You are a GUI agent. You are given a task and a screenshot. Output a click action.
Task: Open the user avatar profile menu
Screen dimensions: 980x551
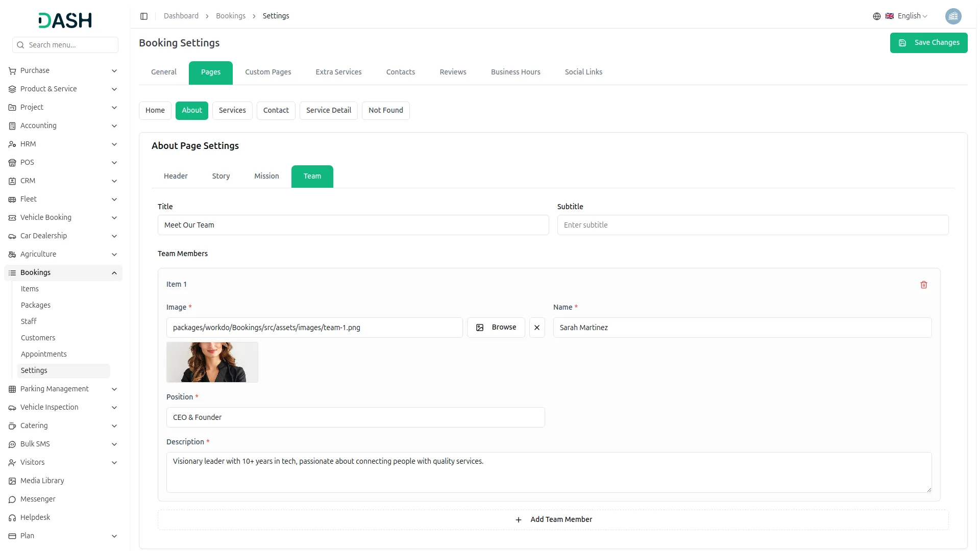952,16
